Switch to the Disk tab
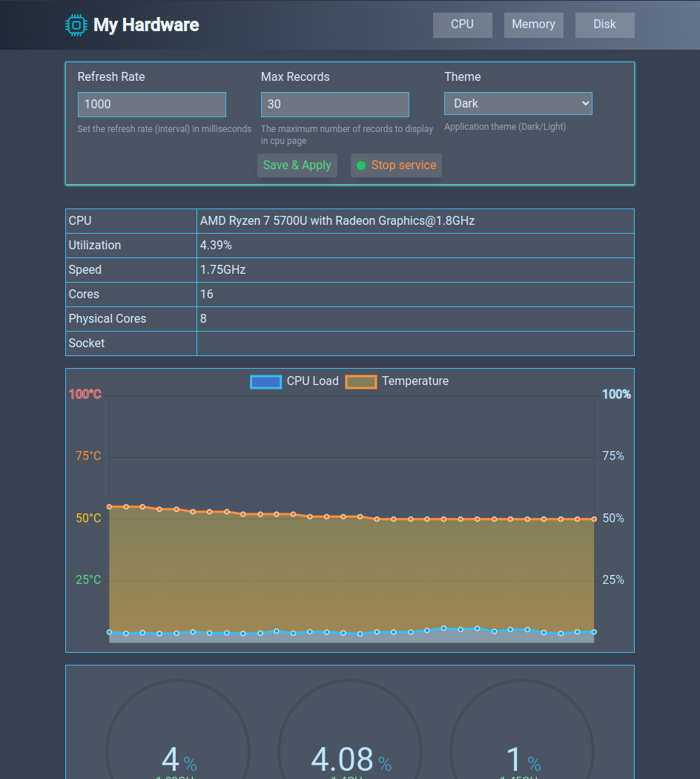This screenshot has width=700, height=779. (x=604, y=24)
